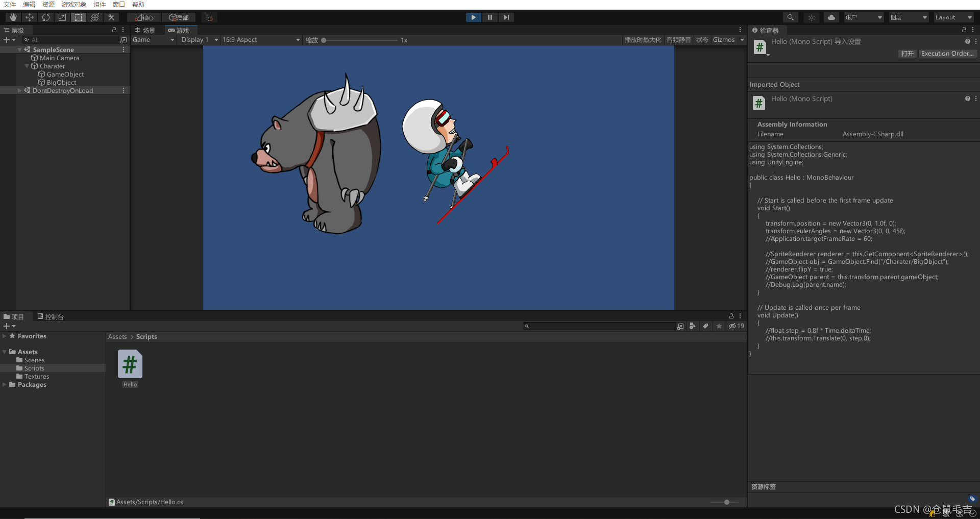Expand the Favorites folder group
This screenshot has height=519, width=980.
point(5,336)
